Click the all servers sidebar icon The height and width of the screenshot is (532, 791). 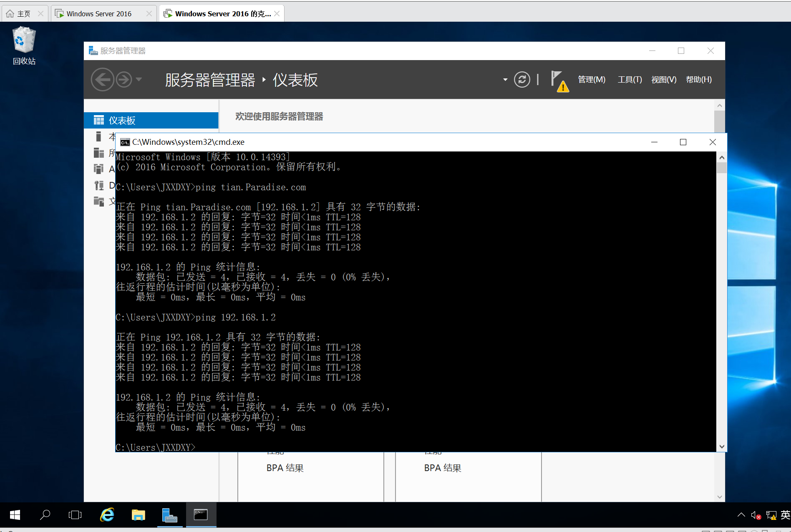(x=99, y=153)
